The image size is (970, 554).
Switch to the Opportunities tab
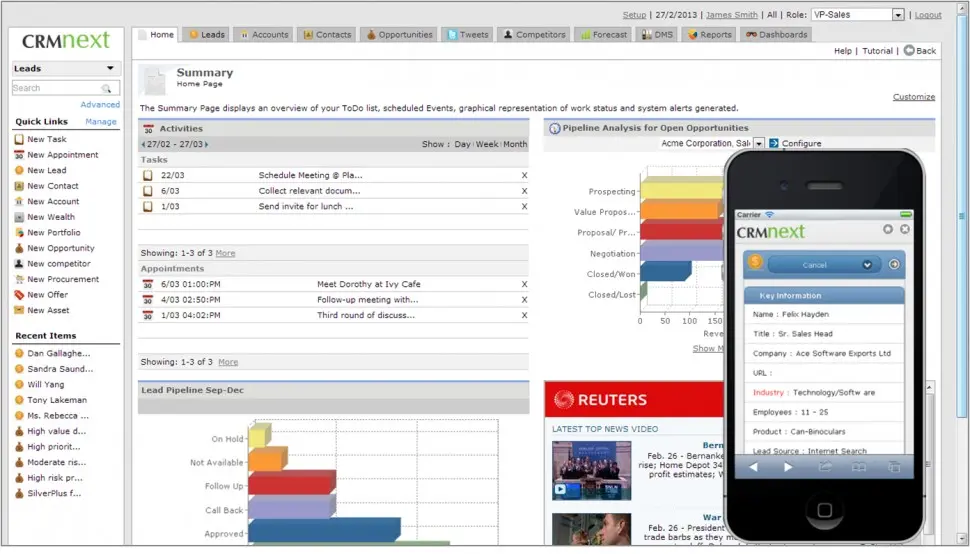pyautogui.click(x=399, y=35)
